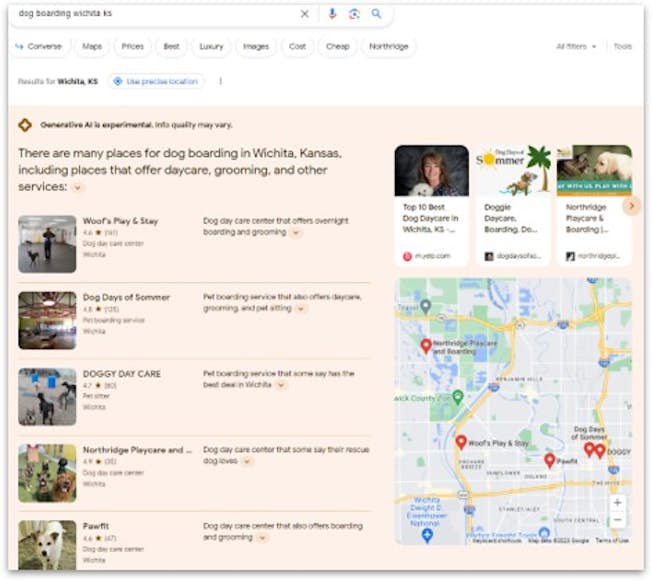Click the Use precise location button
Viewport: 652px width, 581px height.
click(156, 81)
